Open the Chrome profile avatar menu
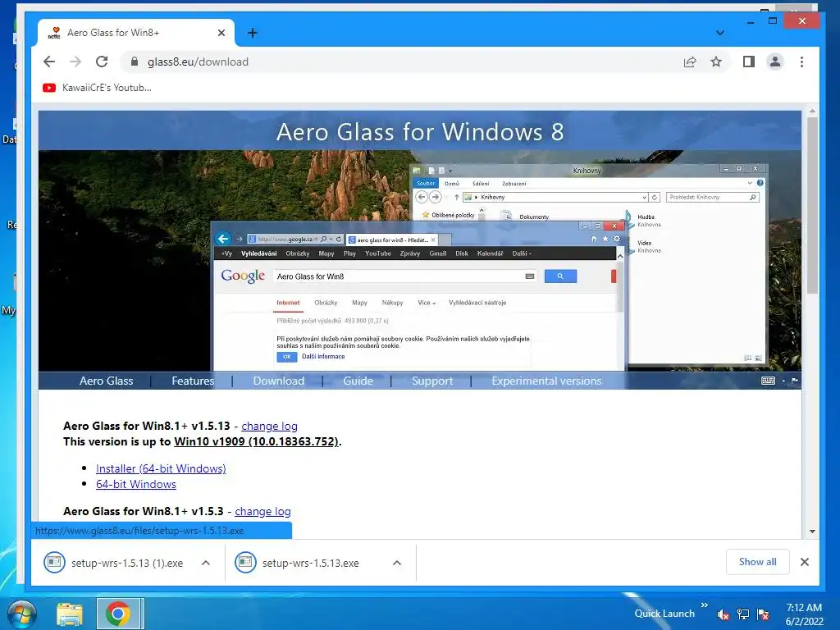840x630 pixels. 775,62
